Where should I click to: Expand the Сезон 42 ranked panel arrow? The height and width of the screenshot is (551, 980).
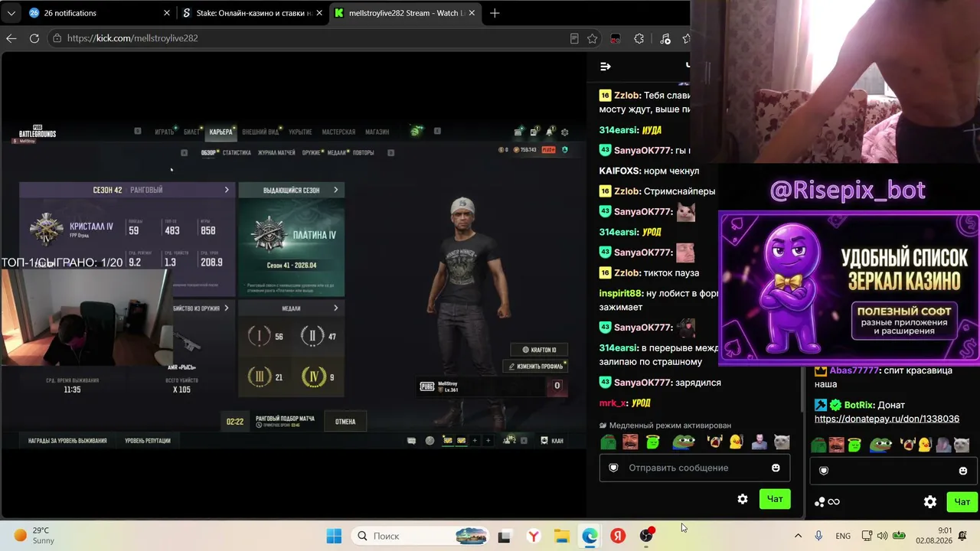point(227,190)
